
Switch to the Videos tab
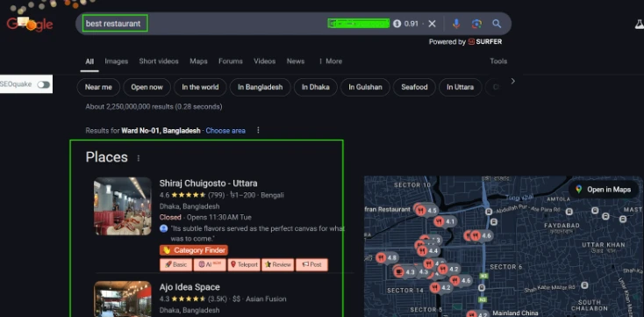pyautogui.click(x=264, y=61)
